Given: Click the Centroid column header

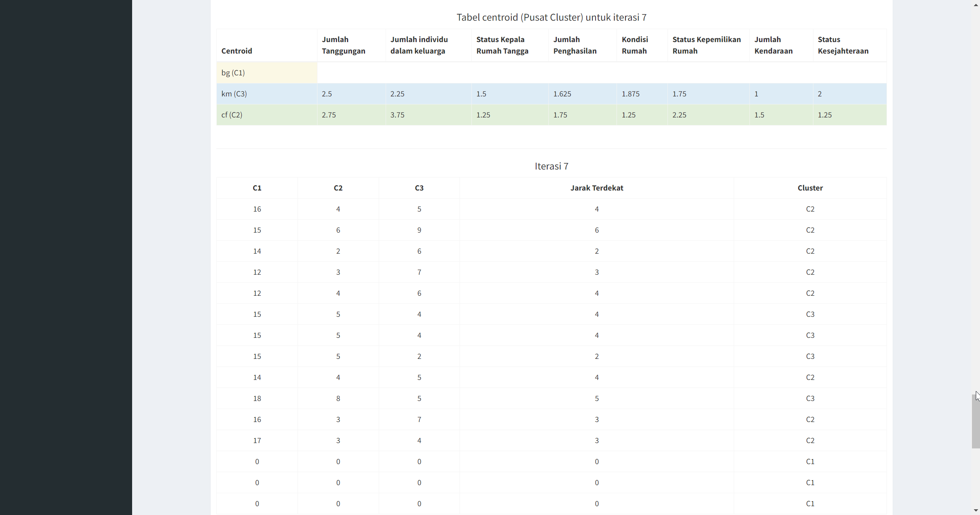Looking at the screenshot, I should (x=236, y=51).
